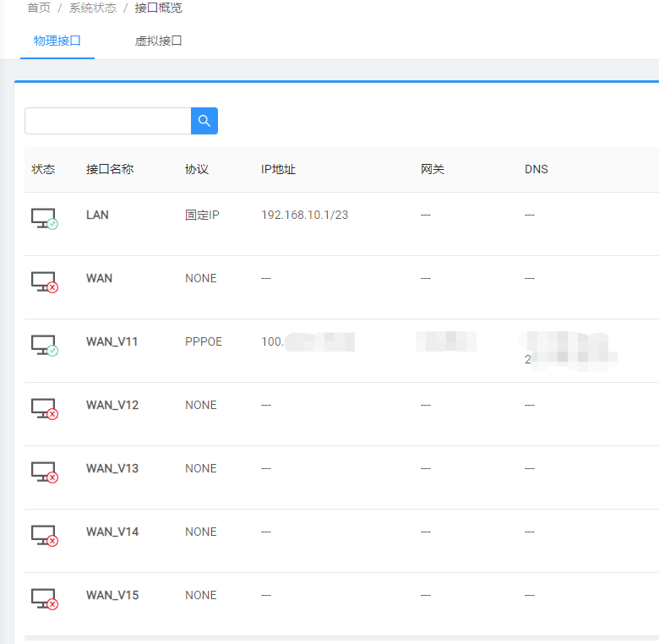This screenshot has height=644, width=659.
Task: Click the WAN disconnected status icon
Action: tap(44, 282)
